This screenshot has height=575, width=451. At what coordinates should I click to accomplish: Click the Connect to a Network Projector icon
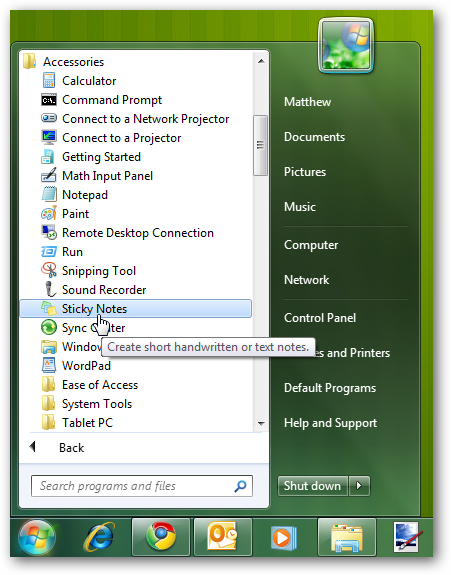[49, 118]
